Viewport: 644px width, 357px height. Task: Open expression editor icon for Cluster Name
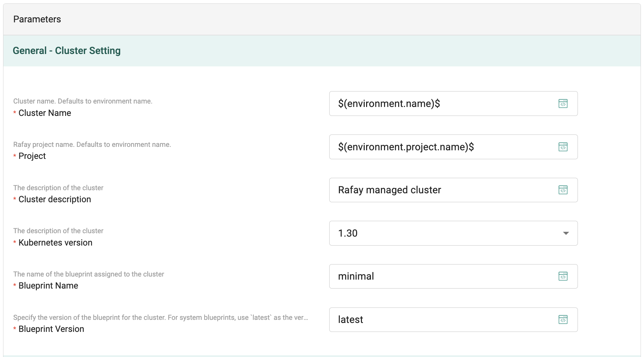click(x=563, y=104)
